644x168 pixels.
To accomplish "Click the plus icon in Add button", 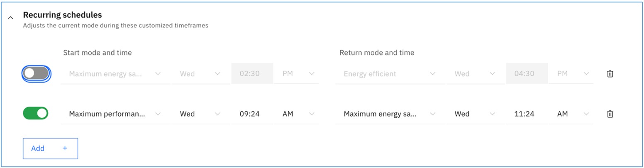I will (65, 149).
